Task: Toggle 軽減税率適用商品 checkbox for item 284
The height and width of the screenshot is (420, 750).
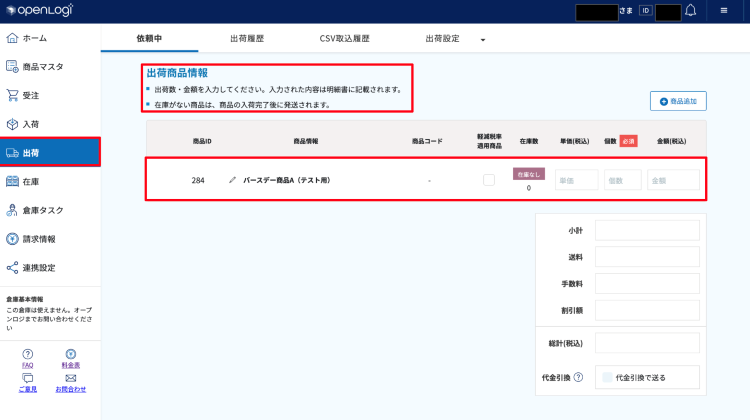Action: [x=489, y=180]
